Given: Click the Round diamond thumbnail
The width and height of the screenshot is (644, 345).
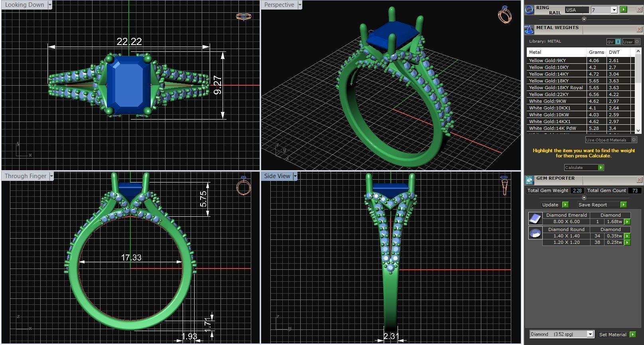Looking at the screenshot, I should 535,233.
